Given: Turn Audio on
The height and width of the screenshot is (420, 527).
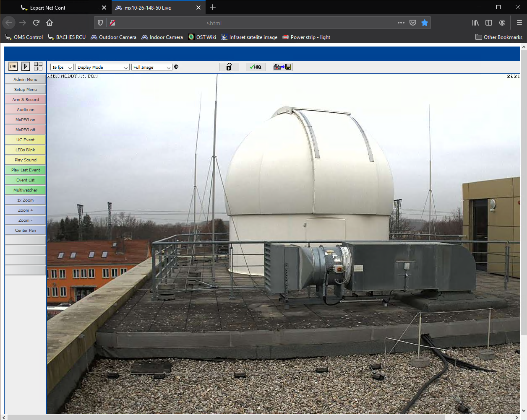Looking at the screenshot, I should point(25,110).
